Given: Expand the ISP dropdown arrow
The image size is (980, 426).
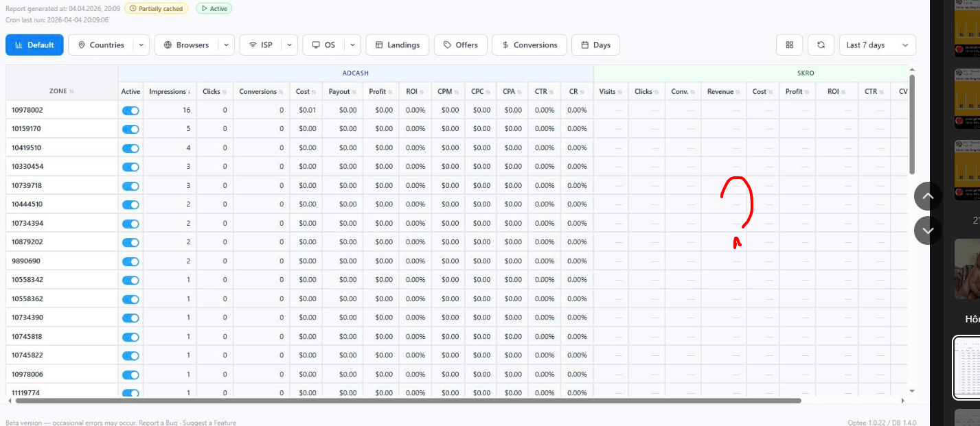Looking at the screenshot, I should pos(289,45).
